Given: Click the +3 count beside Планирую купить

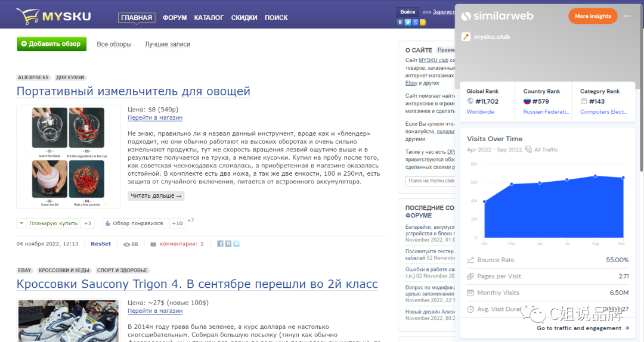Looking at the screenshot, I should pos(88,223).
